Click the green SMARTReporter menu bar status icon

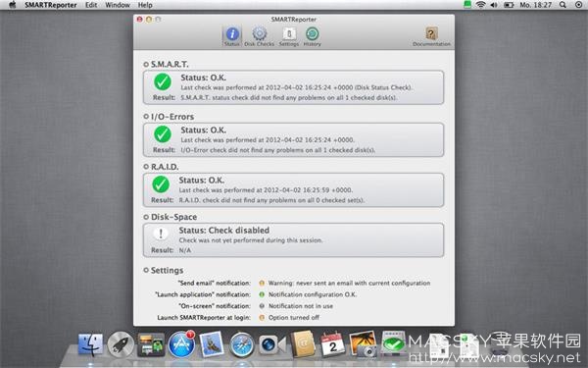coord(467,5)
